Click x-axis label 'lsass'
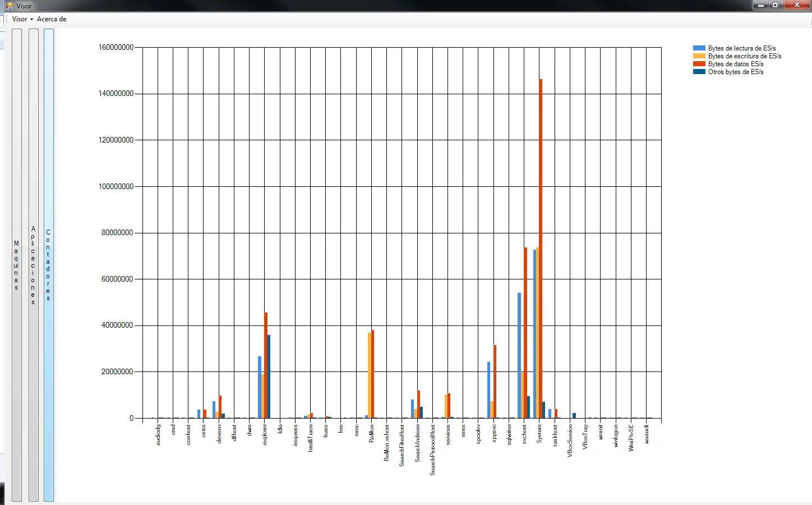Viewport: 812px width, 505px height. click(x=326, y=431)
